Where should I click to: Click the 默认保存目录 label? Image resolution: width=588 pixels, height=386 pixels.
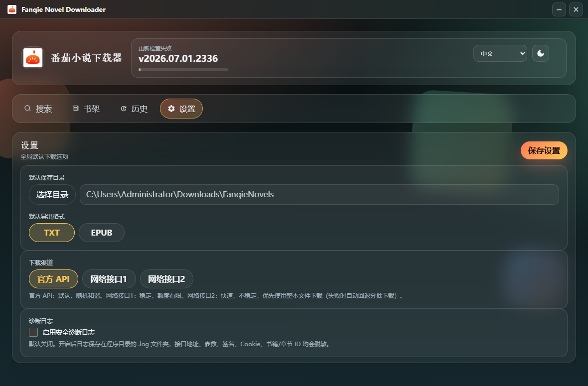(47, 178)
